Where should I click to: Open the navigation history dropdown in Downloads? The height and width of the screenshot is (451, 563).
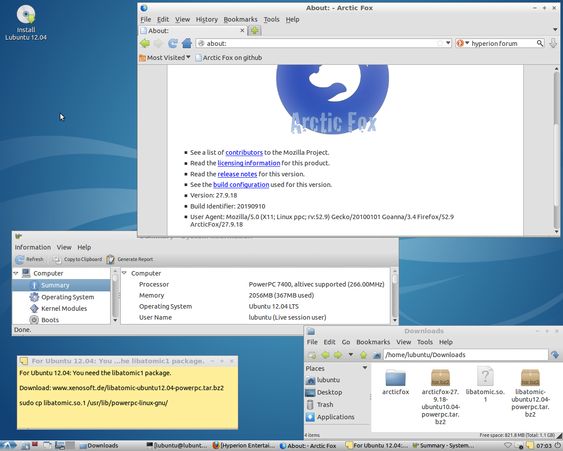pyautogui.click(x=351, y=355)
